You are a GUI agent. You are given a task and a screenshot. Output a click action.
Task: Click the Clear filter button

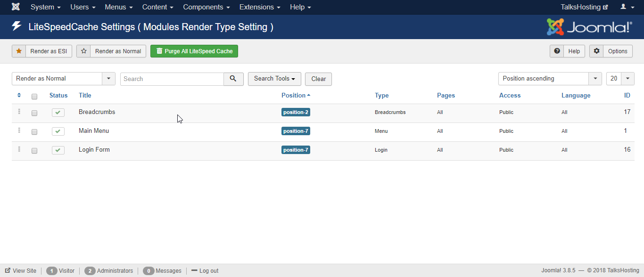coord(319,79)
